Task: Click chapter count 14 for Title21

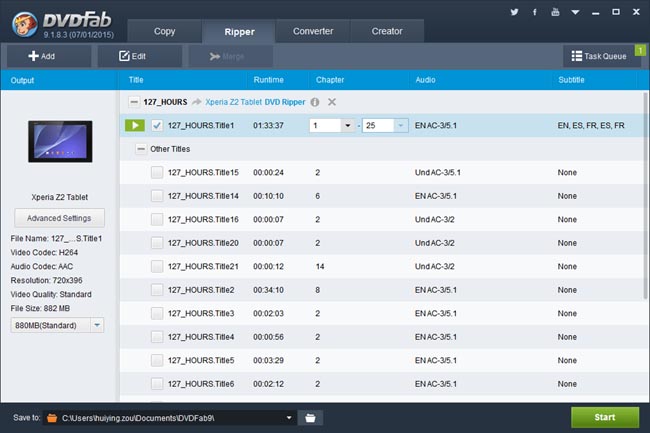Action: click(320, 266)
